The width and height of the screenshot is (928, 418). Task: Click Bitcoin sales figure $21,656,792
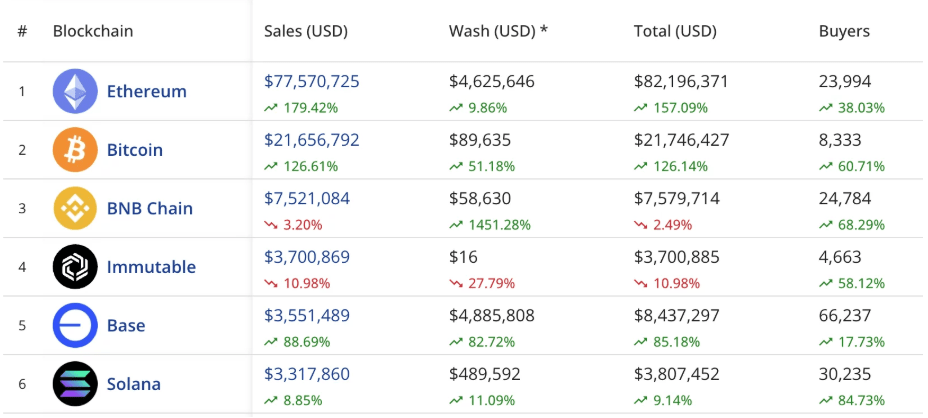(x=311, y=140)
